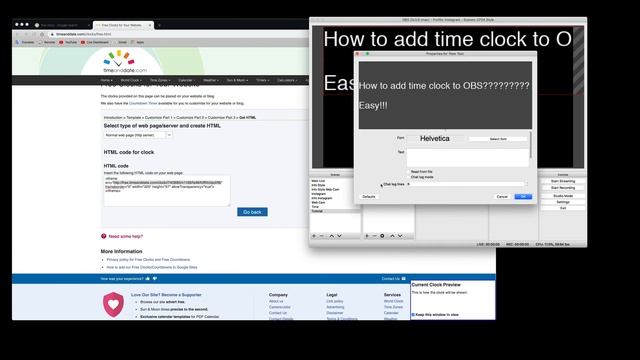Viewport: 640px width, 360px height.
Task: Click Cancel in the Properties dialog
Action: click(x=502, y=197)
